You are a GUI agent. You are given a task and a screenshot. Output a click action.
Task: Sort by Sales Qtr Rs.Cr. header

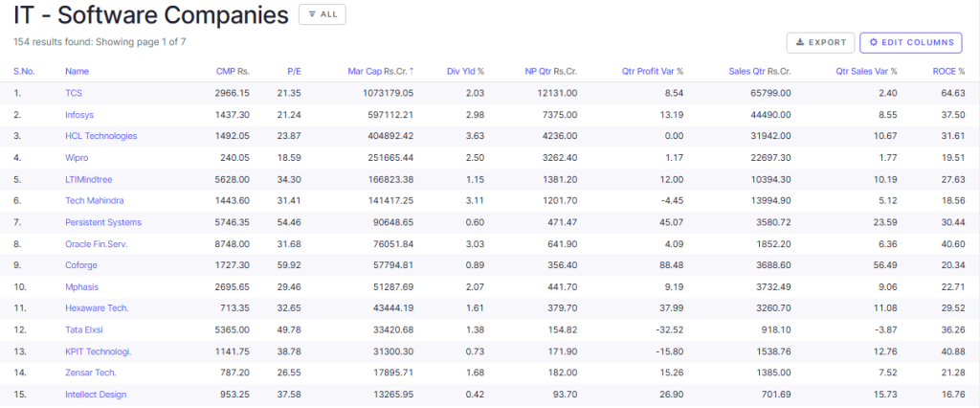pos(759,71)
